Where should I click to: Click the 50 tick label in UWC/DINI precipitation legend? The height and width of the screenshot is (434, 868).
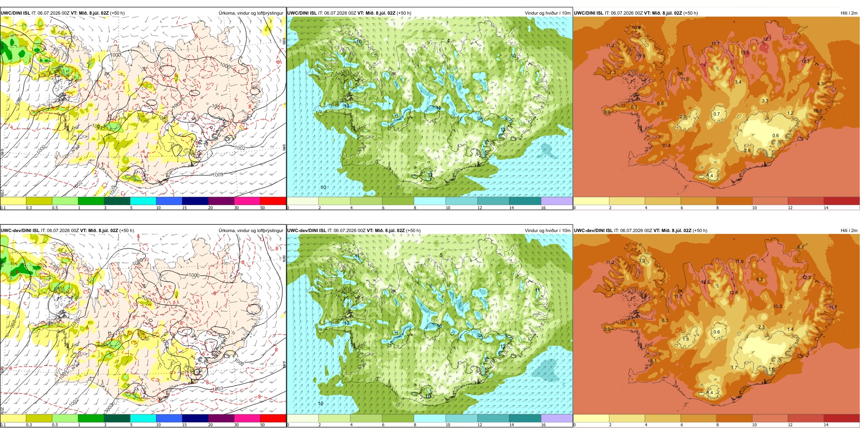(x=262, y=208)
